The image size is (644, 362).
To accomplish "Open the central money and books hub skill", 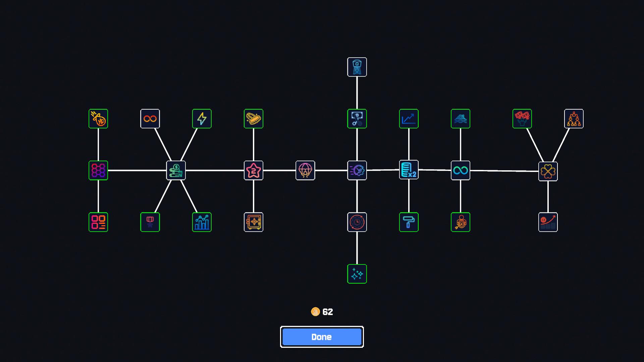I will 176,171.
